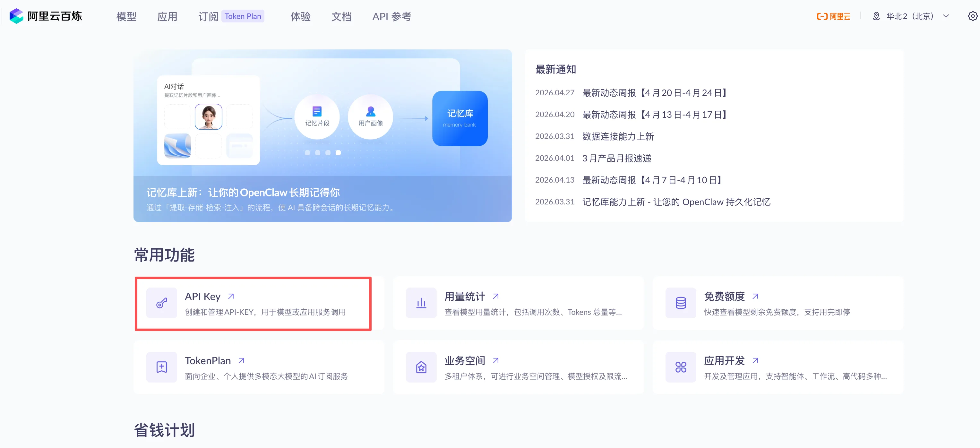Click the 业务空间 house-star icon
Image resolution: width=980 pixels, height=448 pixels.
(421, 367)
